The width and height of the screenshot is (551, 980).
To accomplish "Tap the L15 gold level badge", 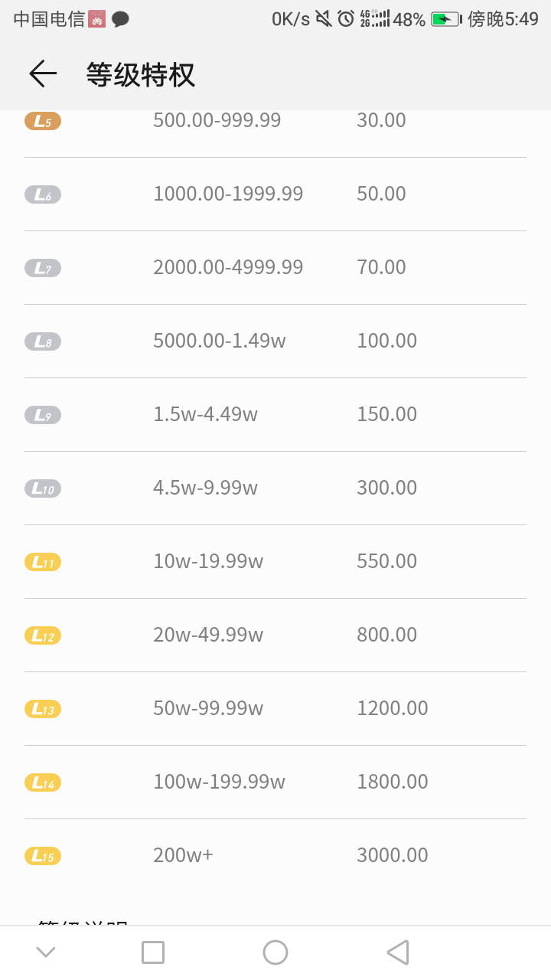I will tap(43, 856).
